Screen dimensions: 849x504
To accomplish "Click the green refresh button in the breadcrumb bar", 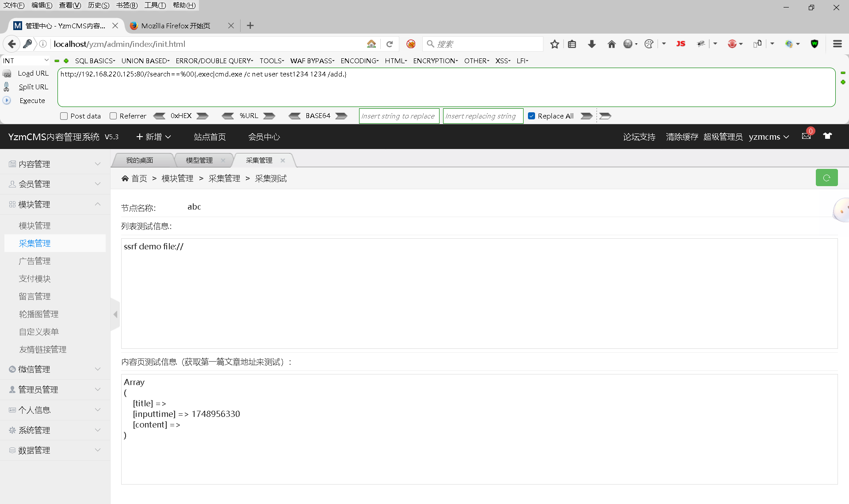I will [x=826, y=178].
